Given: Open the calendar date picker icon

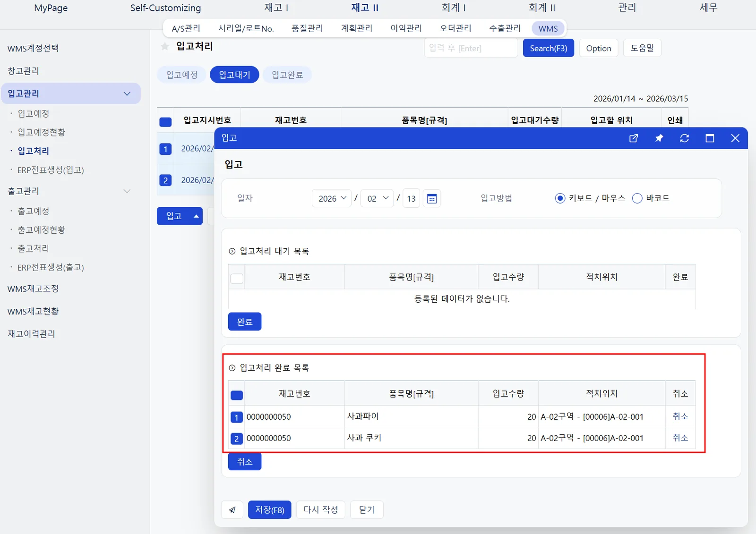Looking at the screenshot, I should pos(432,199).
